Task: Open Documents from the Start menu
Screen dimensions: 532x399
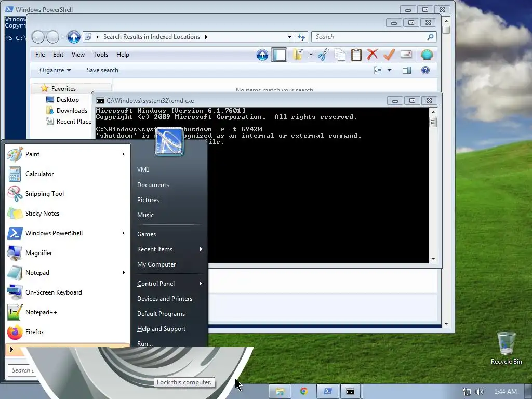Action: point(153,185)
